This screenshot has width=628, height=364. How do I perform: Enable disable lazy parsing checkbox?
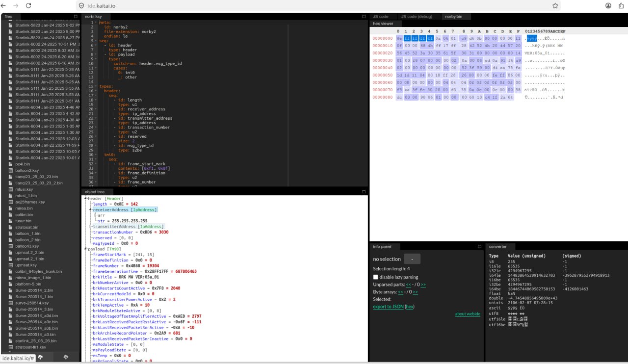[376, 277]
